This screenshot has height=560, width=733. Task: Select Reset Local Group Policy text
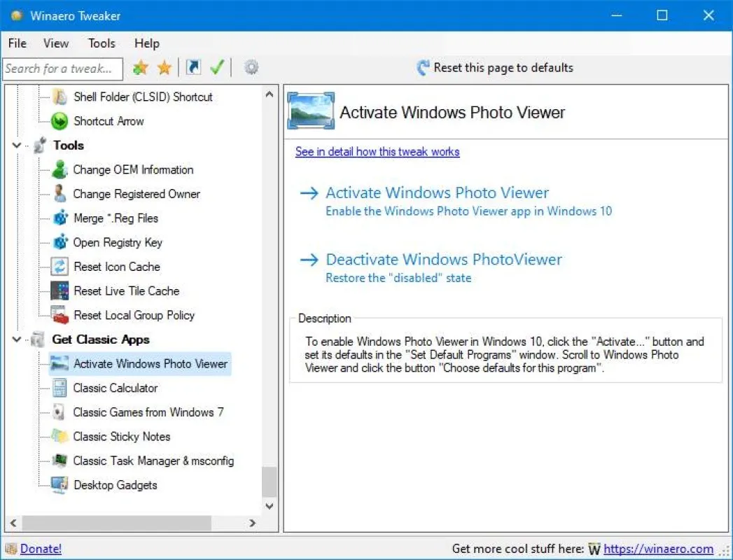(134, 316)
